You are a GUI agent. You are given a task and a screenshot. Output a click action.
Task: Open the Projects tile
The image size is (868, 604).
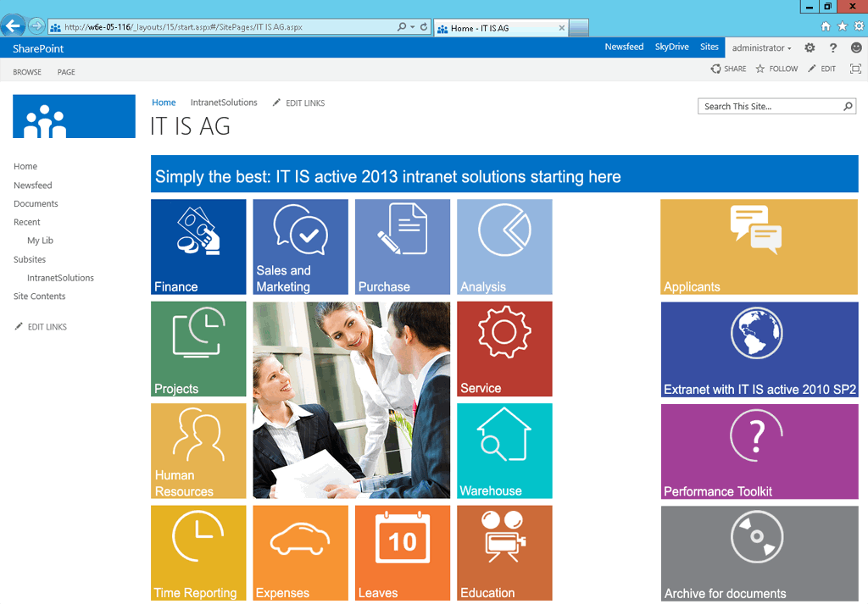click(198, 349)
